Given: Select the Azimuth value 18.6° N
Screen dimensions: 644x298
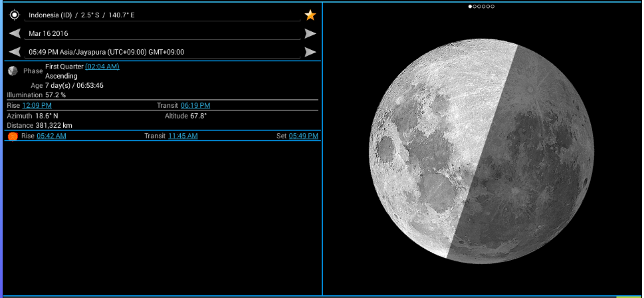Looking at the screenshot, I should point(47,116).
